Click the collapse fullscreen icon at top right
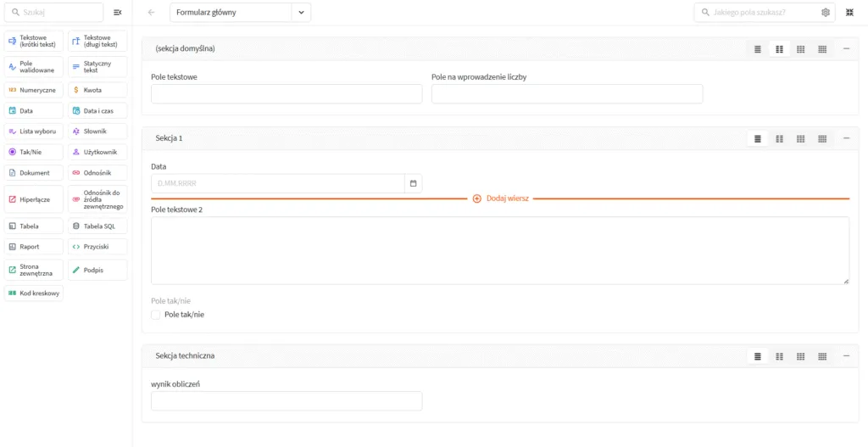 point(849,12)
